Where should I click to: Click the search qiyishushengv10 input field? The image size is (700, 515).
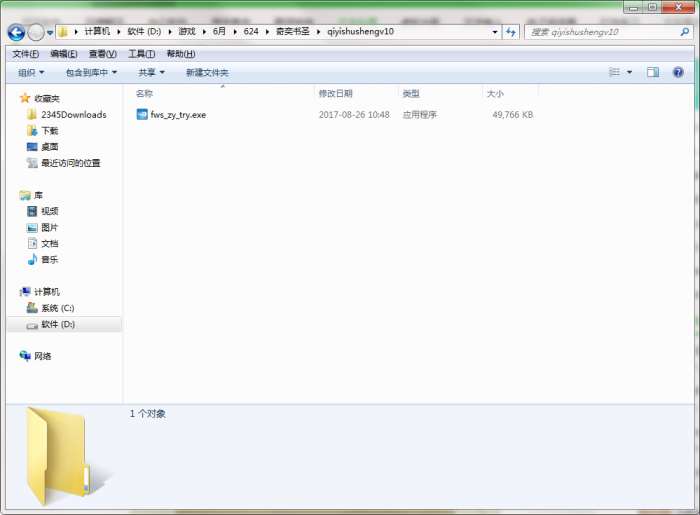click(603, 32)
